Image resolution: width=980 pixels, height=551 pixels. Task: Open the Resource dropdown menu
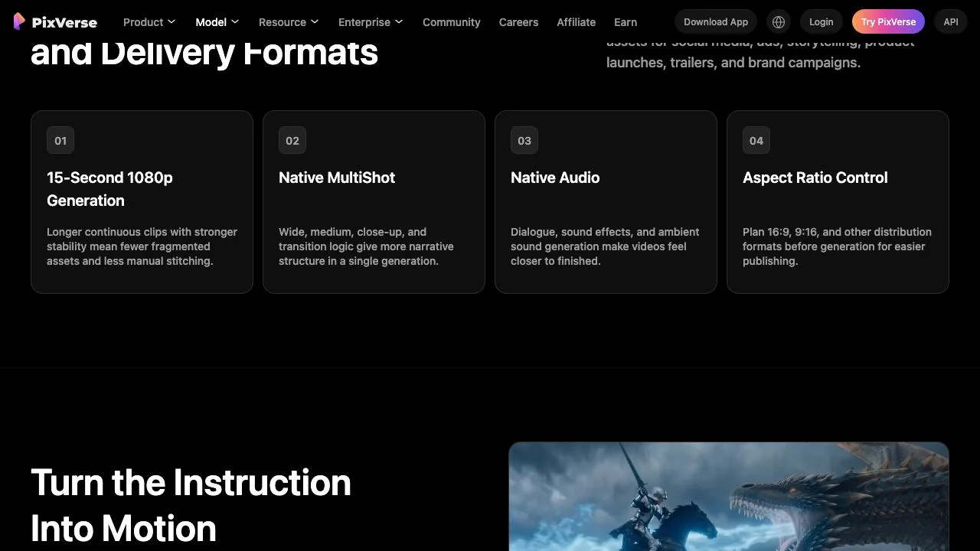(x=289, y=22)
